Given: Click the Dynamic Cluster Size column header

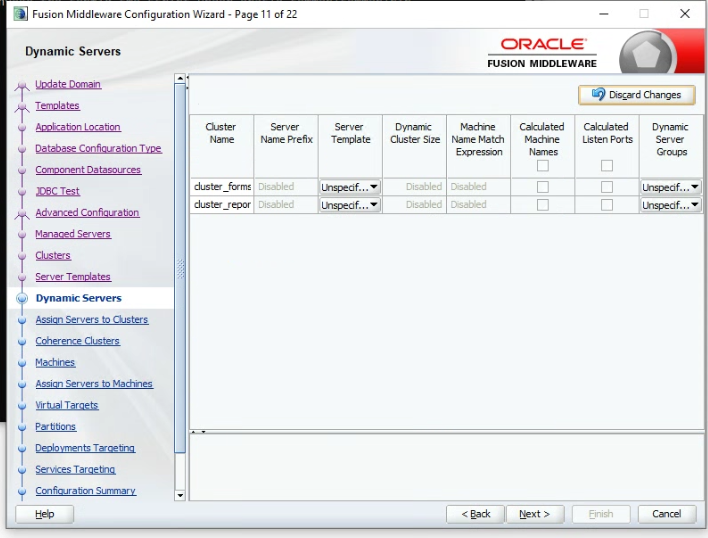Looking at the screenshot, I should pyautogui.click(x=414, y=146).
